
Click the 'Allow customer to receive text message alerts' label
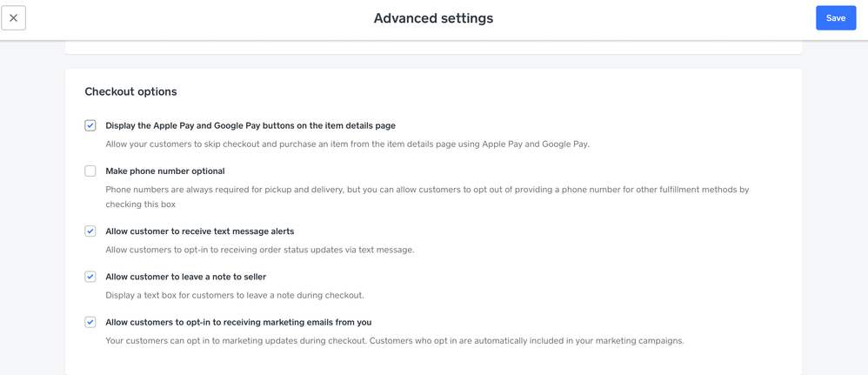(x=200, y=231)
